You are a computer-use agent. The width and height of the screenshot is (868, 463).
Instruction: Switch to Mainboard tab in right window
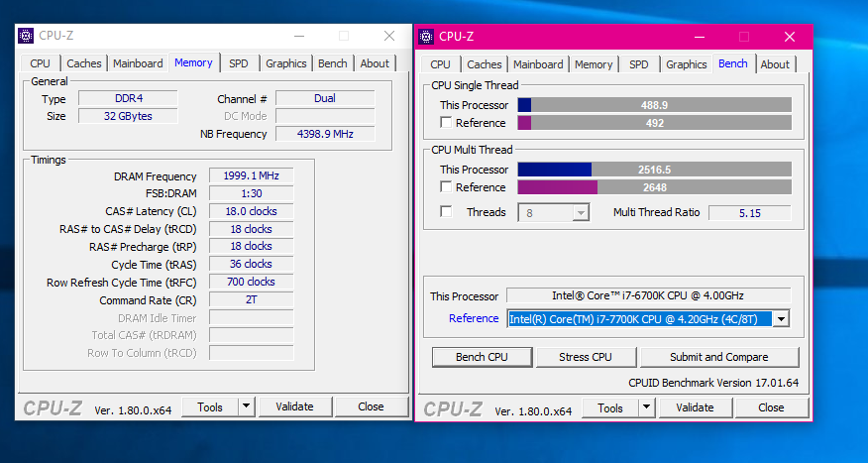coord(538,64)
